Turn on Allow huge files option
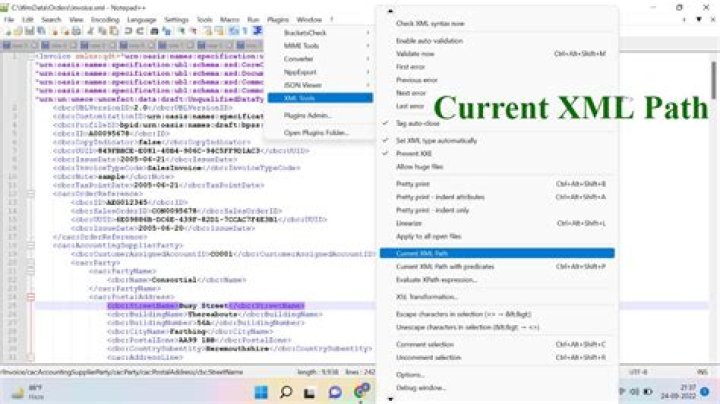The height and width of the screenshot is (404, 720). [497, 167]
